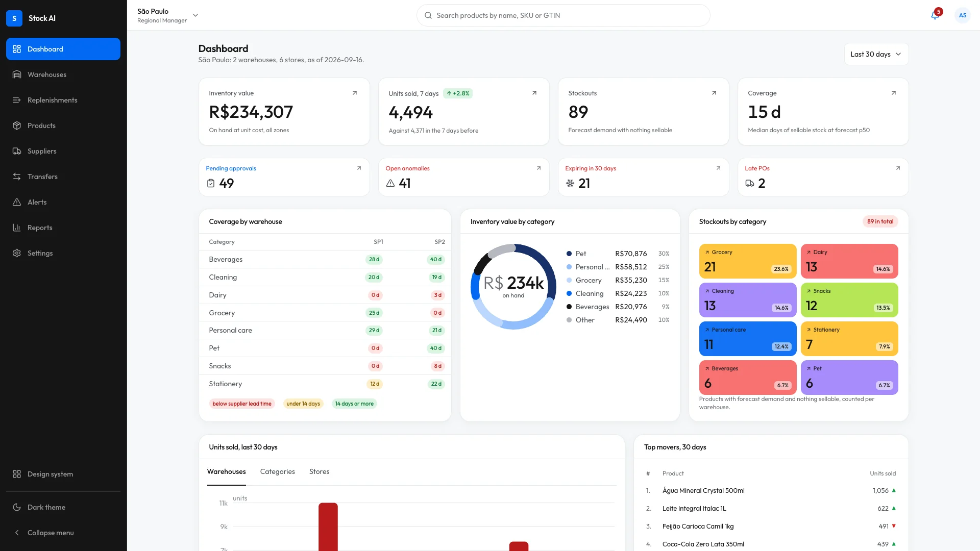The width and height of the screenshot is (980, 551).
Task: Open Late POs arrow icon
Action: (898, 168)
